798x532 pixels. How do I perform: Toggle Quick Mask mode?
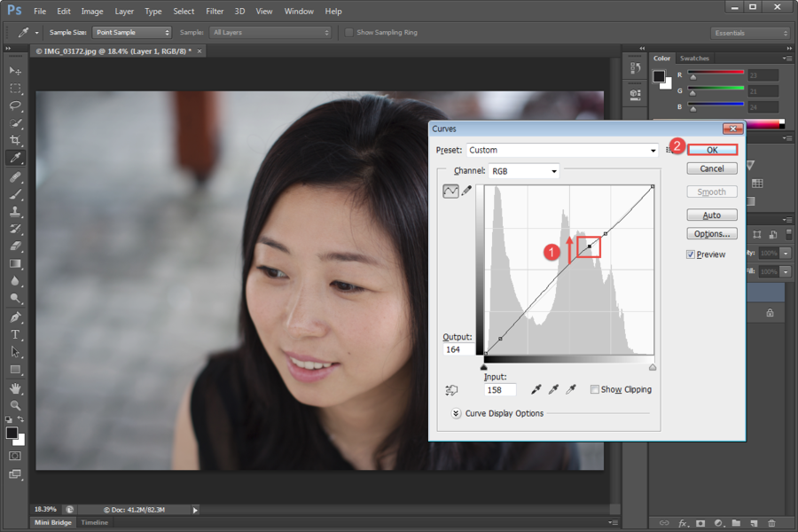click(15, 456)
